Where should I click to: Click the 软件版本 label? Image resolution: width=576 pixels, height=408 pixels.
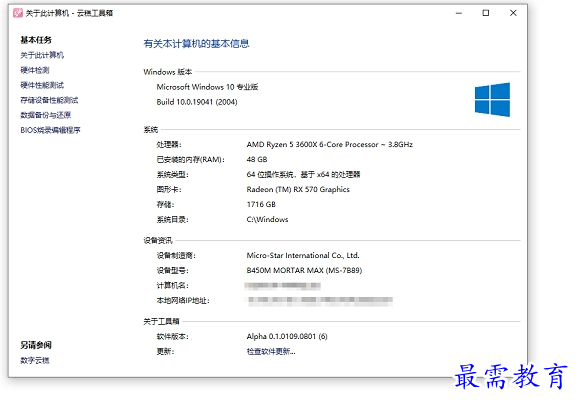pyautogui.click(x=173, y=336)
